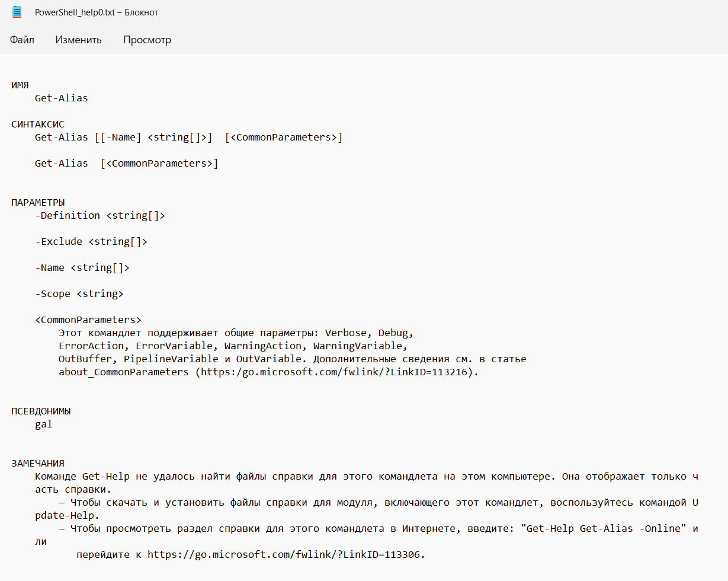728x581 pixels.
Task: Click the ПАРАМЕТРЫ section heading
Action: tap(38, 203)
